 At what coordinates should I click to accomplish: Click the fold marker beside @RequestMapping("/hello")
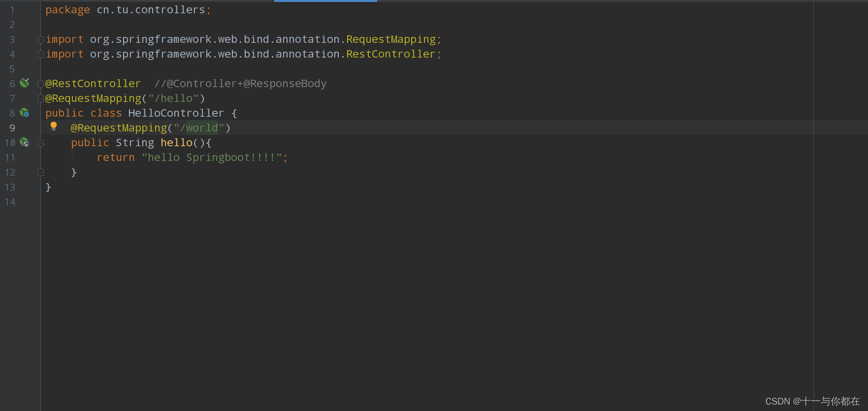click(41, 98)
